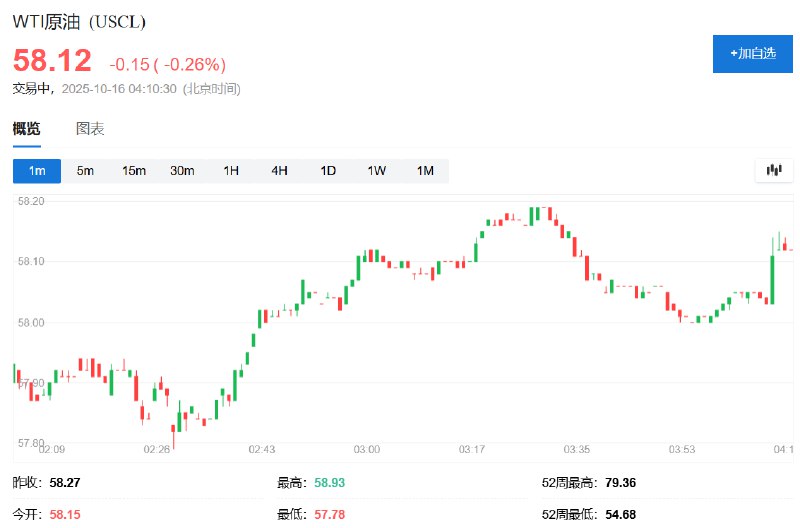This screenshot has height=528, width=800.
Task: Switch to the 概览 overview tab
Action: tap(27, 129)
